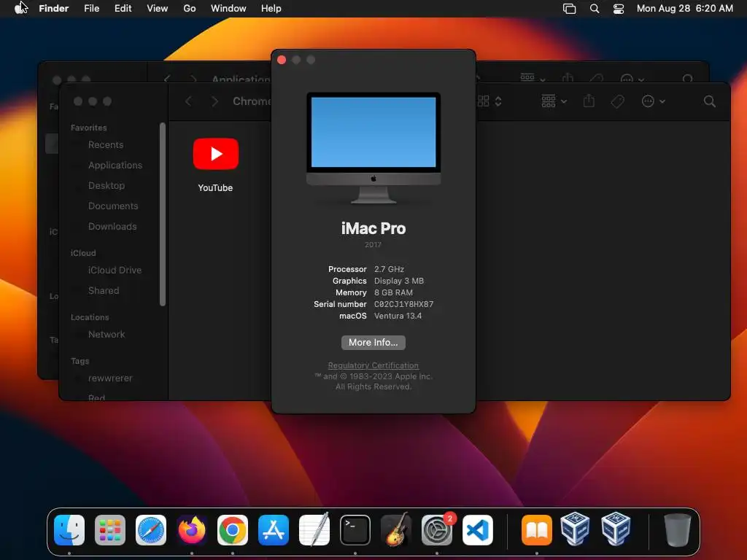This screenshot has height=560, width=747.
Task: Open the Action ellipsis menu in Finder toolbar
Action: [653, 101]
